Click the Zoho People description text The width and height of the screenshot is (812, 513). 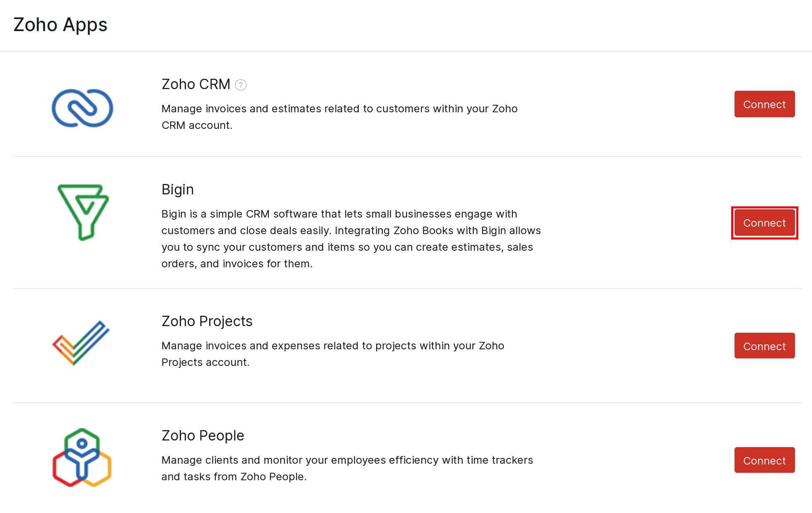tap(347, 468)
